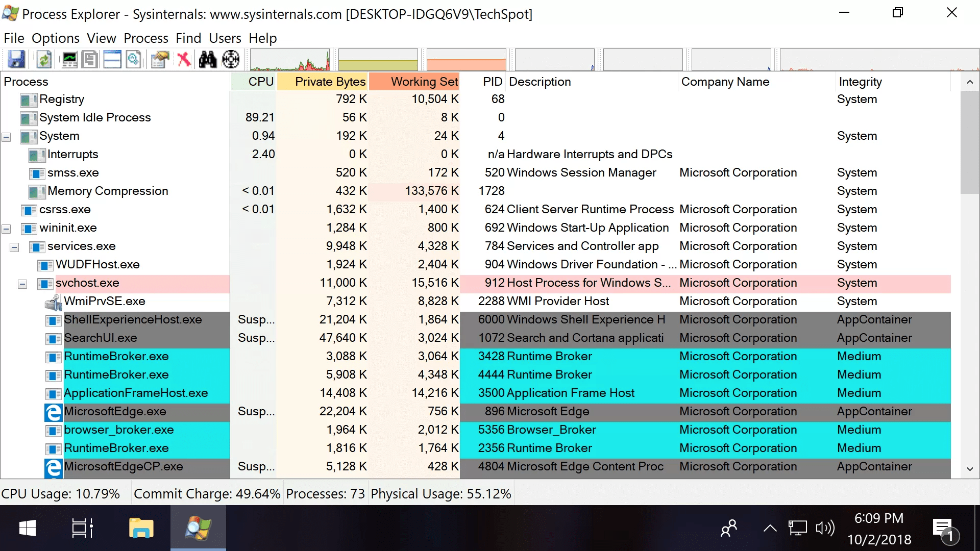Open File Explorer from the taskbar

(x=141, y=528)
